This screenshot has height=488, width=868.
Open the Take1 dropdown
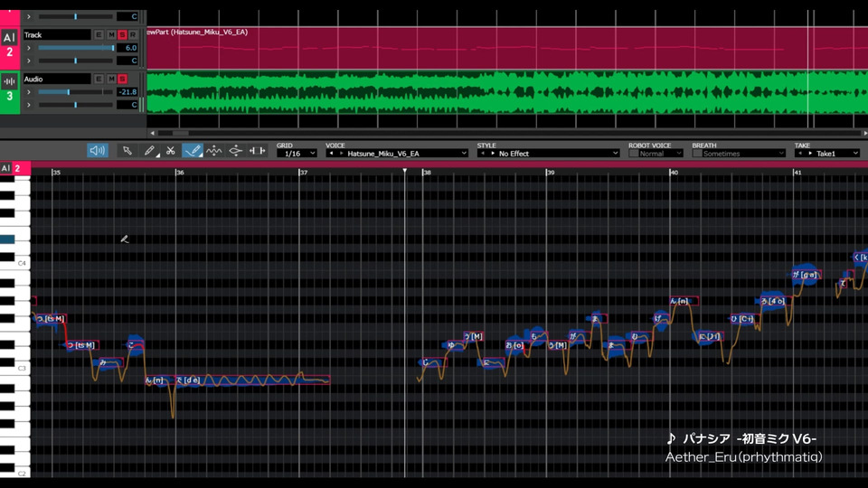tap(826, 154)
